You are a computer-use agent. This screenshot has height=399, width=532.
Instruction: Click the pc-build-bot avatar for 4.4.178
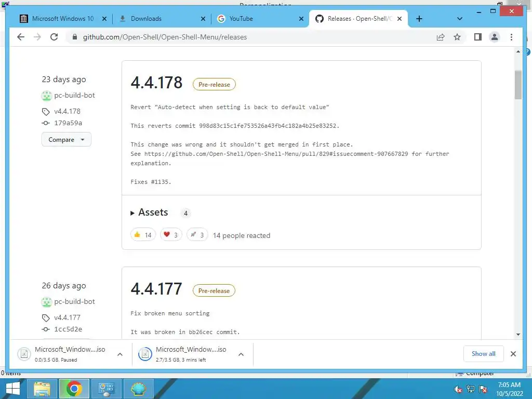[x=46, y=96]
